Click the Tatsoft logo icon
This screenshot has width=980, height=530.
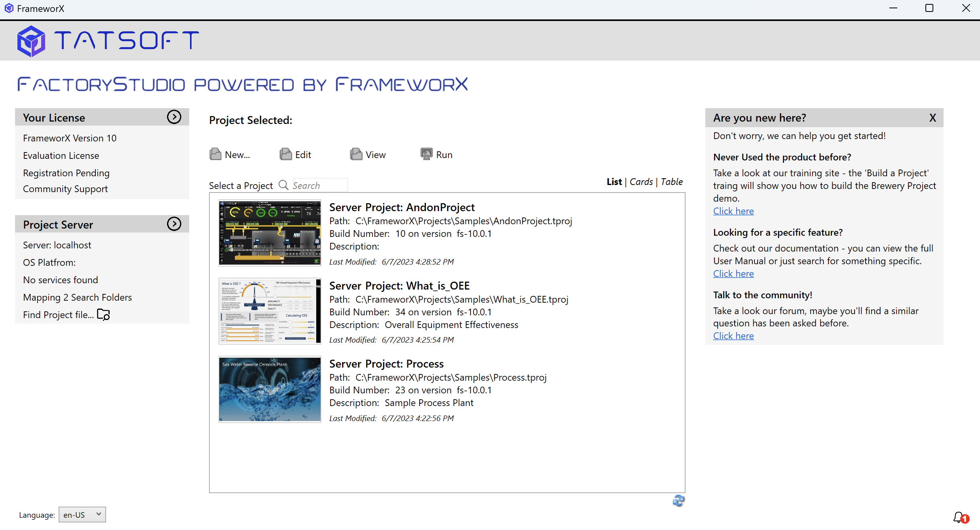pyautogui.click(x=31, y=41)
